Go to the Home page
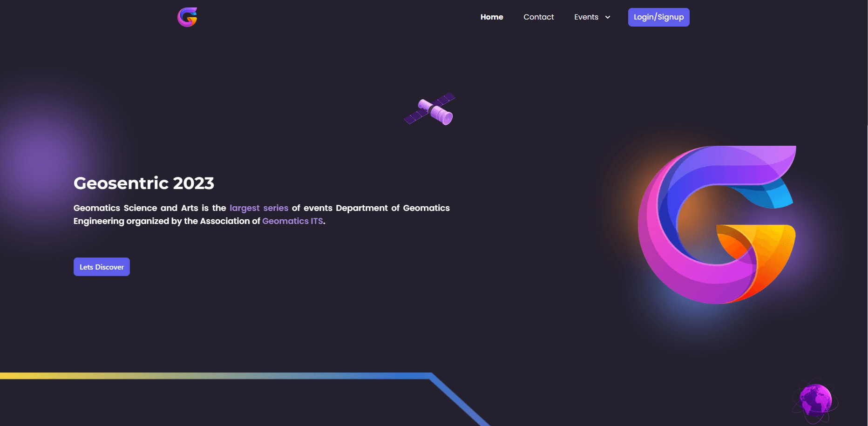868x426 pixels. pos(492,17)
